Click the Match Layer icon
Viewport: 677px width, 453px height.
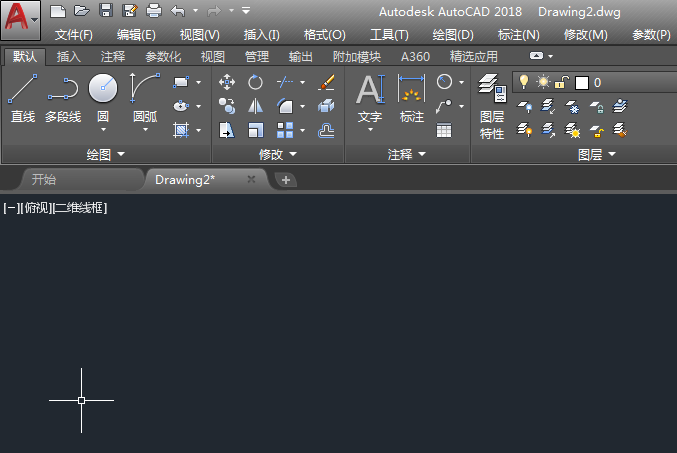620,130
